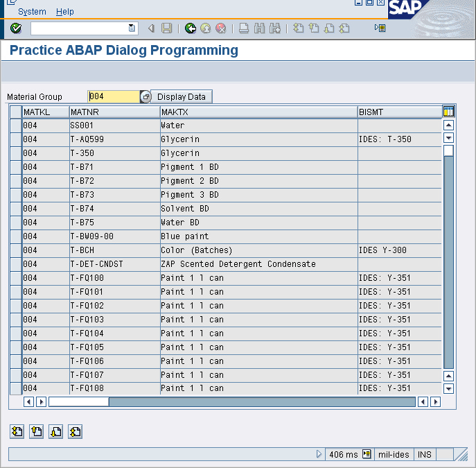Click vertical scrollbar bottom down arrow
Screen dimensions: 476x468
pos(448,388)
